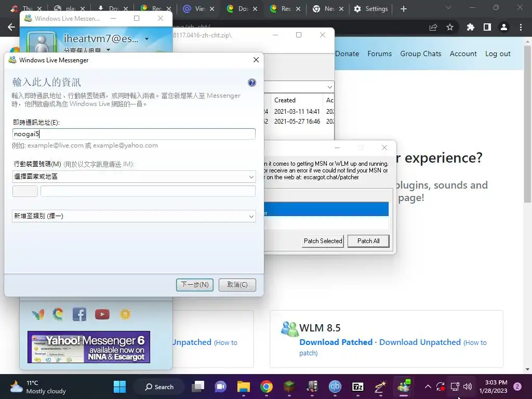The width and height of the screenshot is (532, 399).
Task: Click WLM 8.5 Download Unpatched link
Action: tap(420, 342)
